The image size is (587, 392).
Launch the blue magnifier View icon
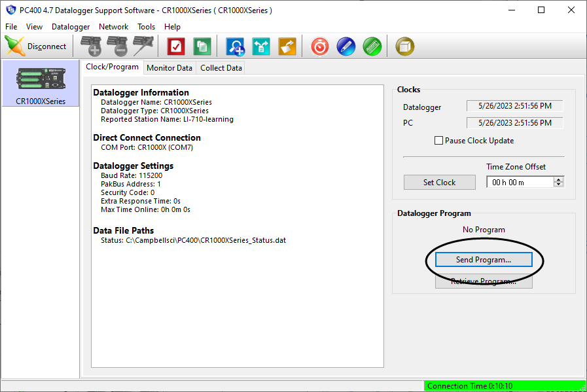[x=236, y=46]
